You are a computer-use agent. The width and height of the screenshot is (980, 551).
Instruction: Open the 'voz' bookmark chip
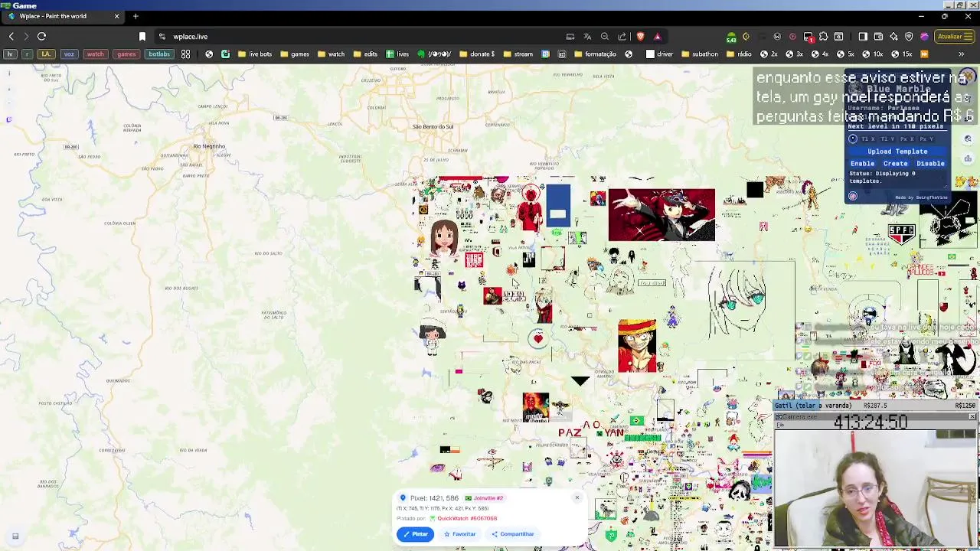pyautogui.click(x=69, y=54)
